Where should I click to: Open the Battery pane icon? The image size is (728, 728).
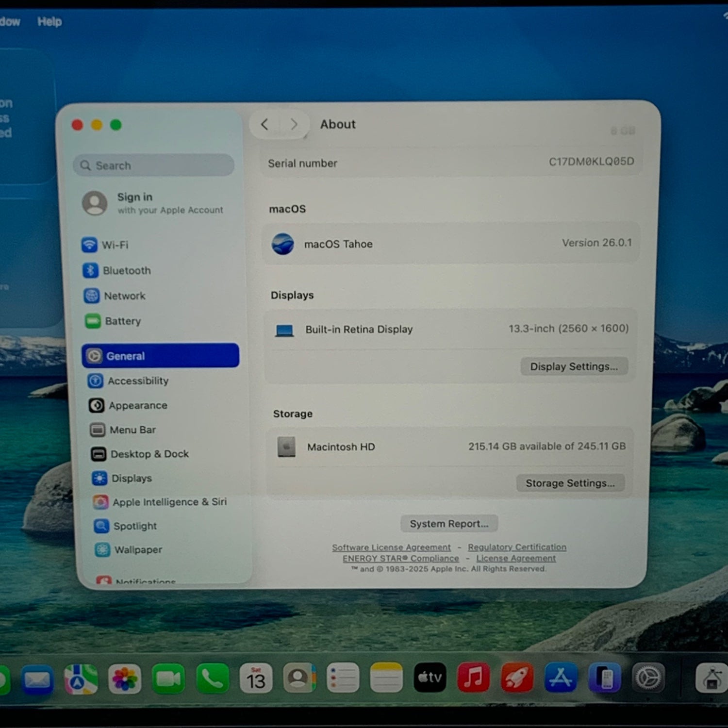(93, 321)
